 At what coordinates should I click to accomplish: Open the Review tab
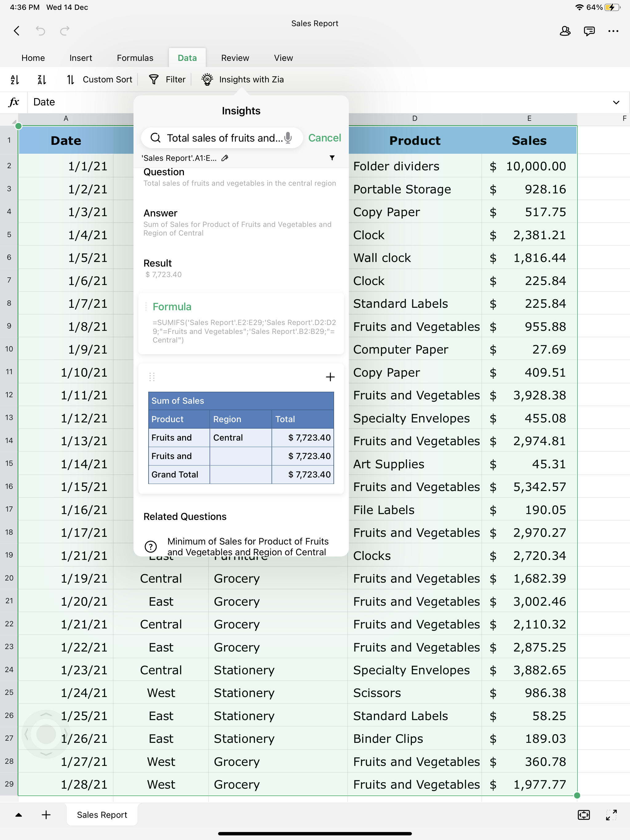click(235, 58)
